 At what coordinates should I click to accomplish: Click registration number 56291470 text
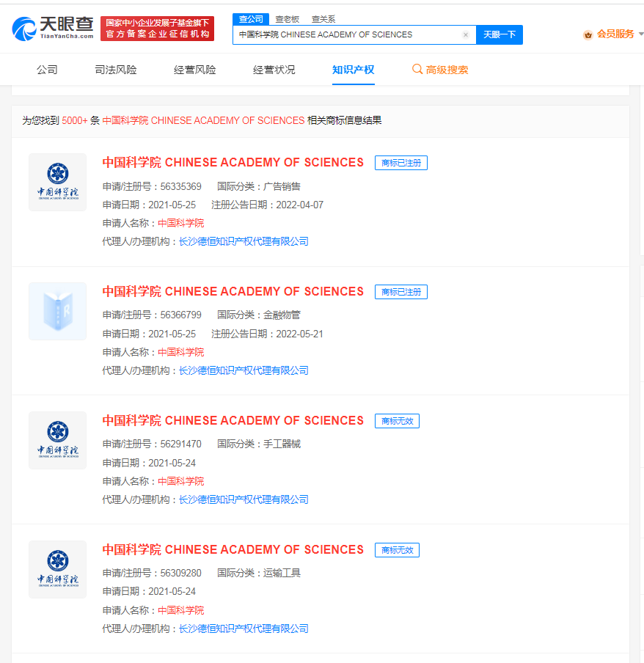coord(180,444)
